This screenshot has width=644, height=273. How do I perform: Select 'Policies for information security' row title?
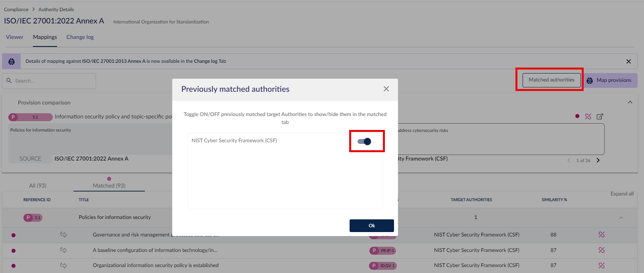115,217
